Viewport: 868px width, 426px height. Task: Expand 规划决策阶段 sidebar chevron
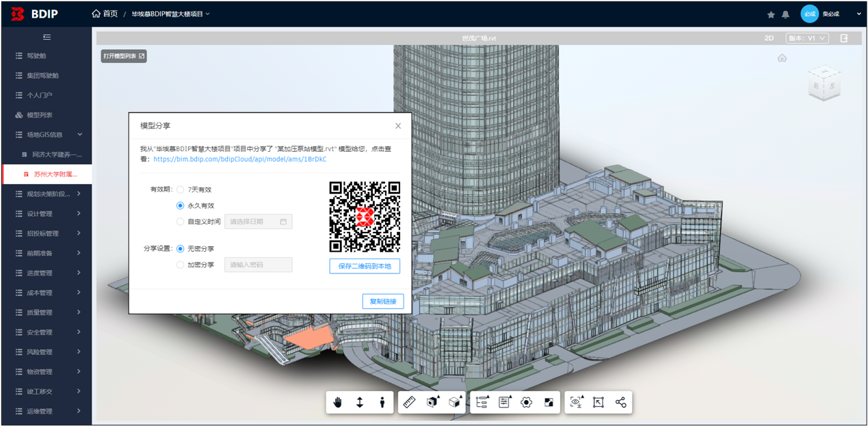[79, 194]
